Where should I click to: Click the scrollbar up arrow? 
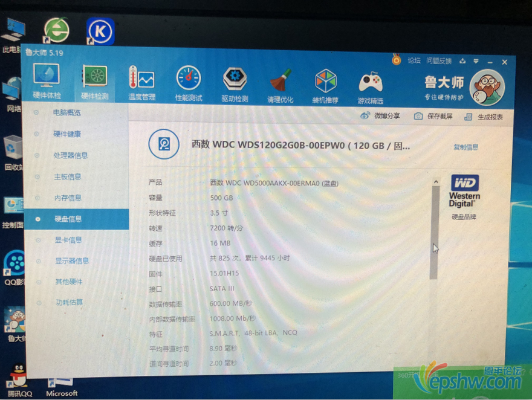[x=436, y=182]
